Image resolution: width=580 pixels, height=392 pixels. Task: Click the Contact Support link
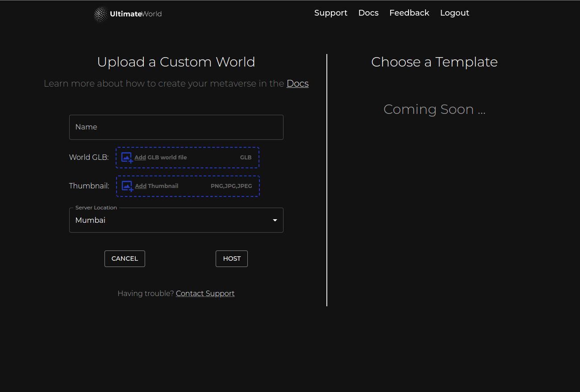pos(205,293)
